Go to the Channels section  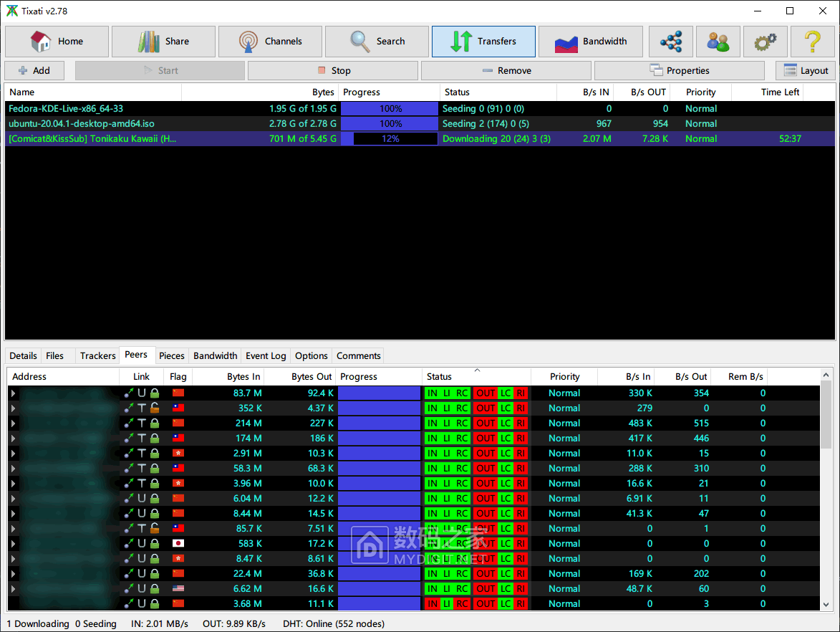(270, 42)
